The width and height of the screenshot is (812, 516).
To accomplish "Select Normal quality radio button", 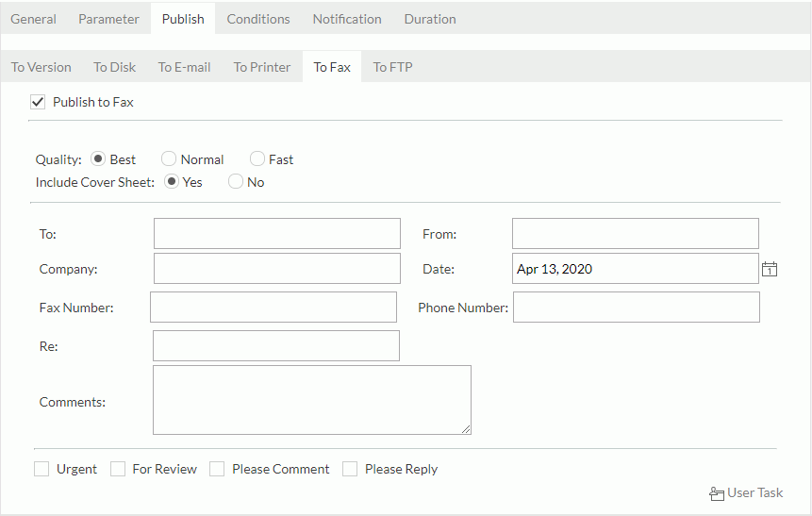I will pos(169,159).
